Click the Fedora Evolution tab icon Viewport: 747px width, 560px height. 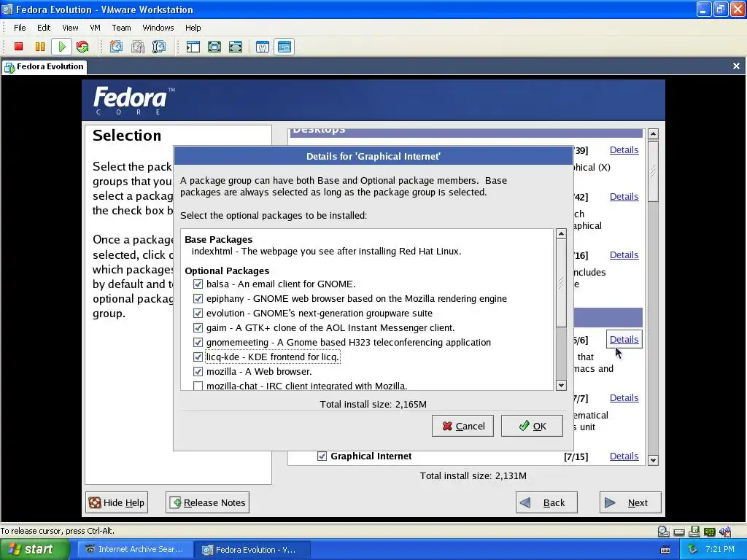click(x=9, y=67)
